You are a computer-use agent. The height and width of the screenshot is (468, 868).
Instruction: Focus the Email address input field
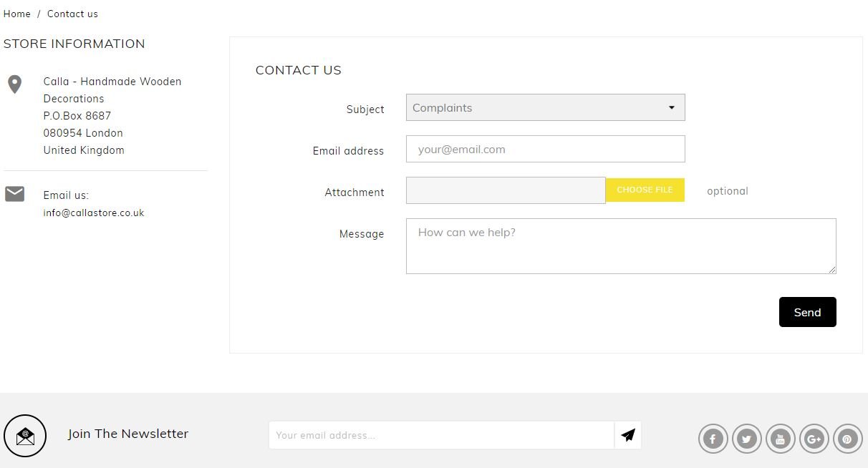click(545, 149)
